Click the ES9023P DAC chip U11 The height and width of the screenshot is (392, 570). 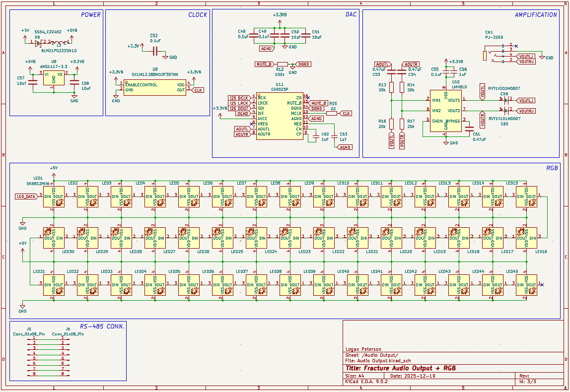[x=280, y=116]
